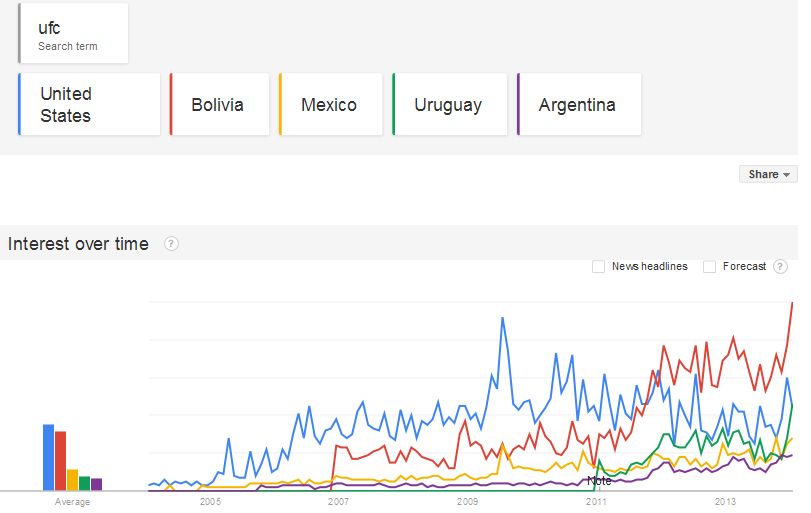Viewport: 811px width, 513px height.
Task: Click the Uruguay location card
Action: coord(450,104)
